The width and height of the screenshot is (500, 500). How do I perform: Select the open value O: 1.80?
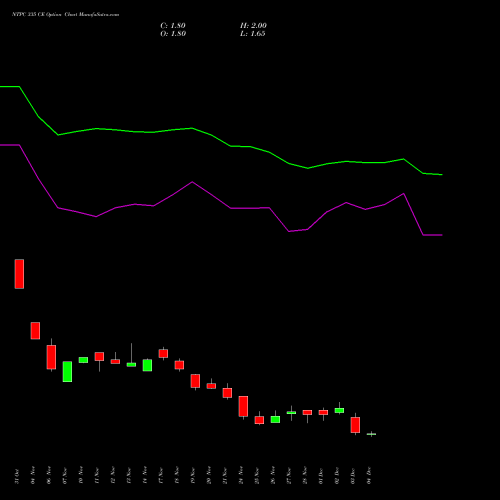pyautogui.click(x=173, y=34)
